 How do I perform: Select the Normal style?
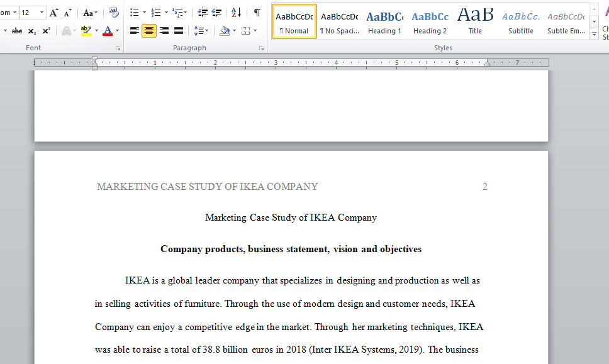294,21
